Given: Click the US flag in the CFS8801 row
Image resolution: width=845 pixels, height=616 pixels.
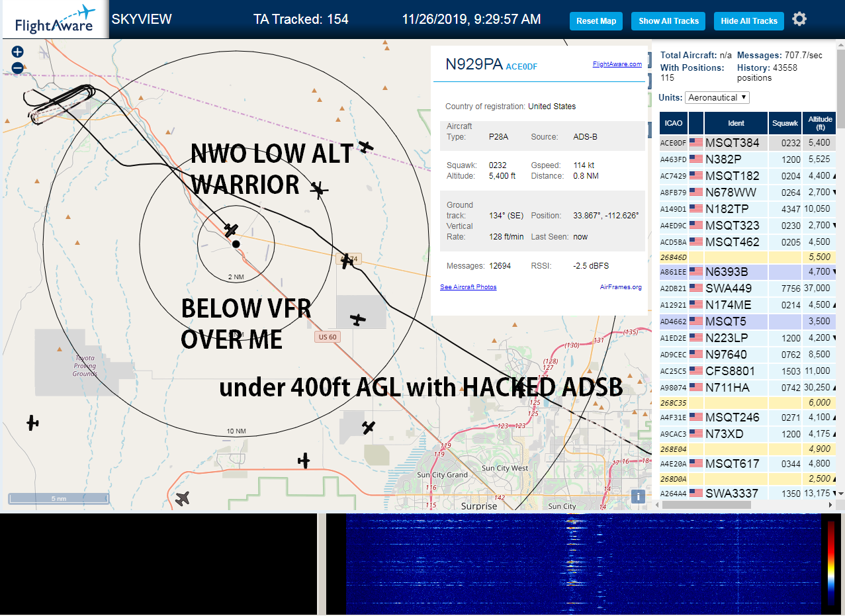Looking at the screenshot, I should point(695,371).
